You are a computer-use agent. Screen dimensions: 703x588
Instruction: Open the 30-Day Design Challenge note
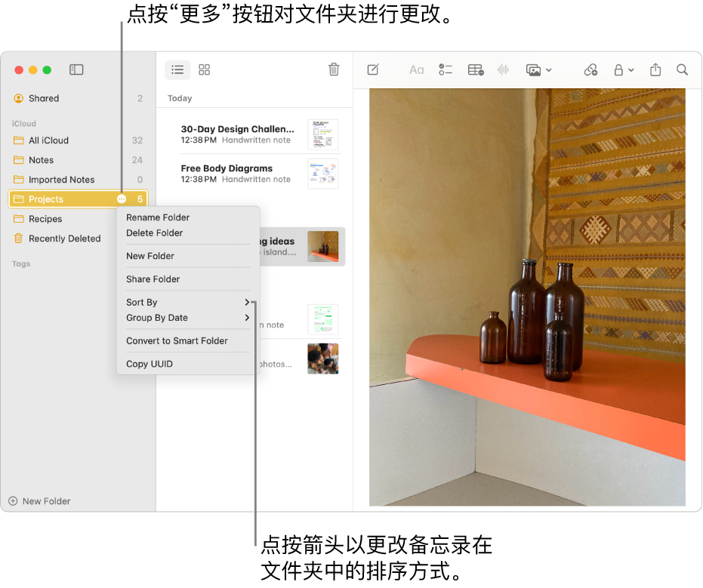click(x=254, y=134)
